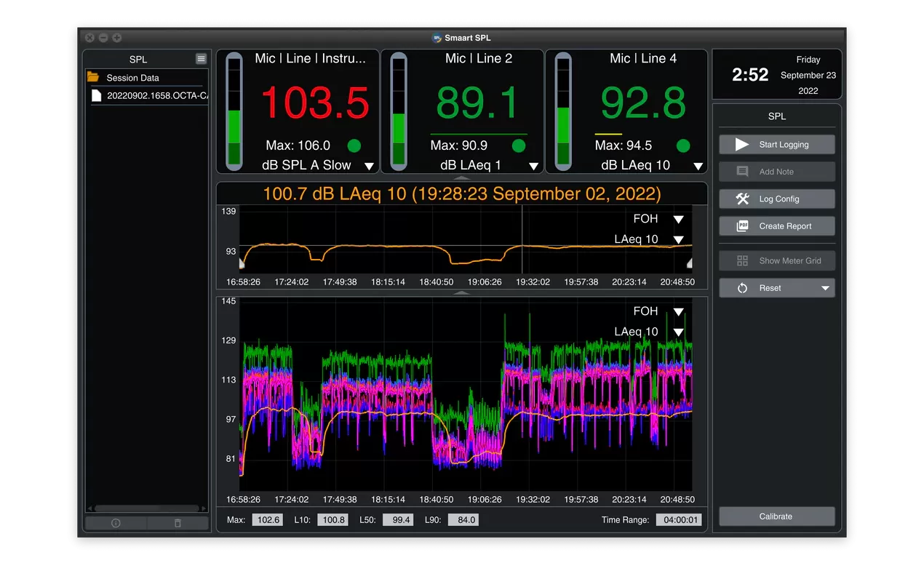Screen dimensions: 924x571
Task: Collapse the meter panel using top divider arrow
Action: (x=461, y=178)
